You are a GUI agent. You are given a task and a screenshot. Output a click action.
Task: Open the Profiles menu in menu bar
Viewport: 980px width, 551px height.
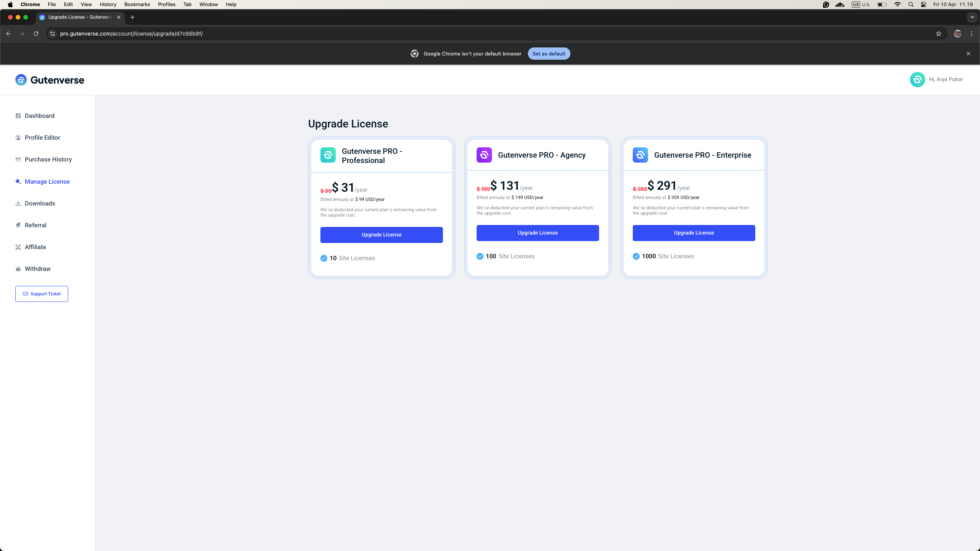point(167,5)
